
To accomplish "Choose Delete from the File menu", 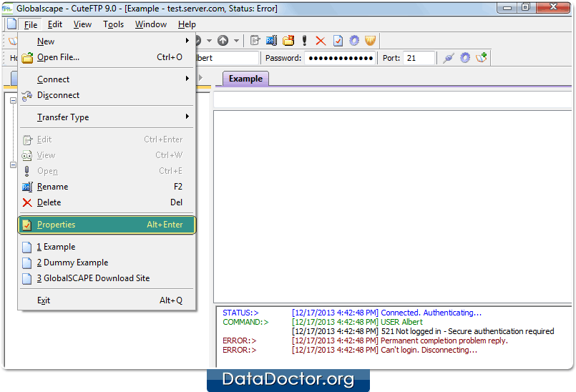I will 107,202.
